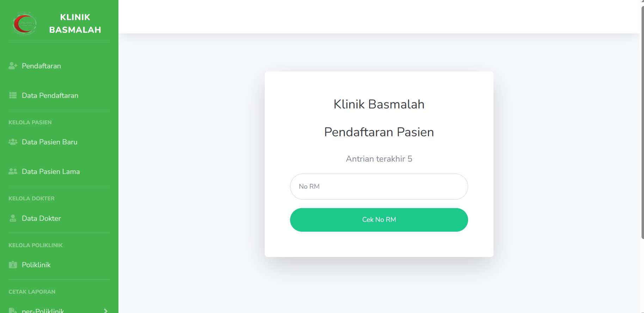Click the per-Poliklinik report file icon
This screenshot has height=313, width=644.
pyautogui.click(x=13, y=311)
